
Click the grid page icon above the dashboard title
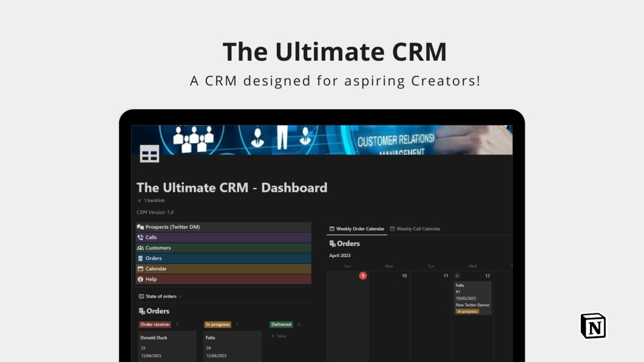(149, 154)
